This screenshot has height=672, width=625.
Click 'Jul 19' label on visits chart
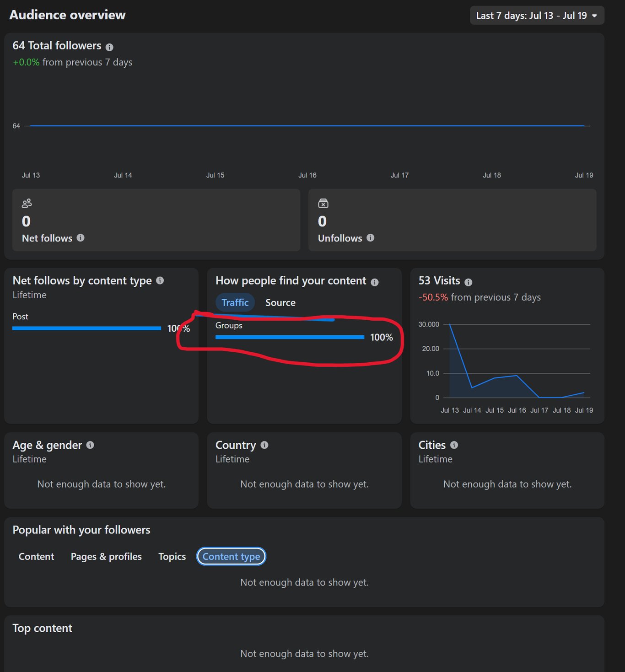coord(584,410)
